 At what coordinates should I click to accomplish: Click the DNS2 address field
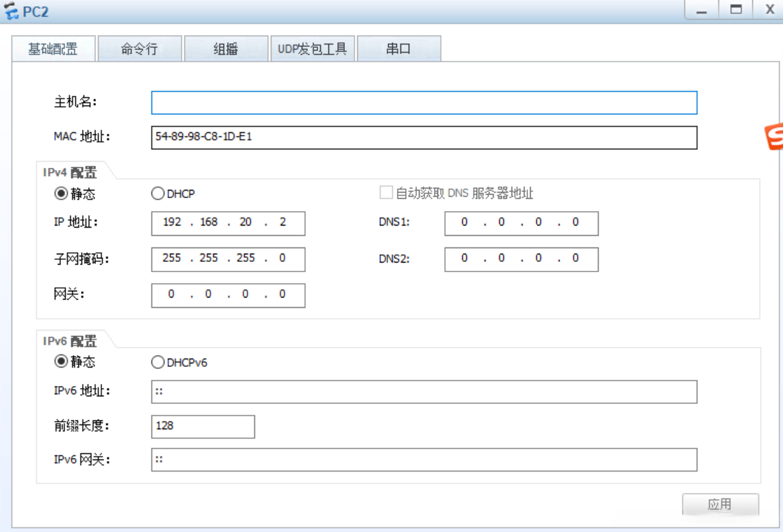(x=521, y=259)
